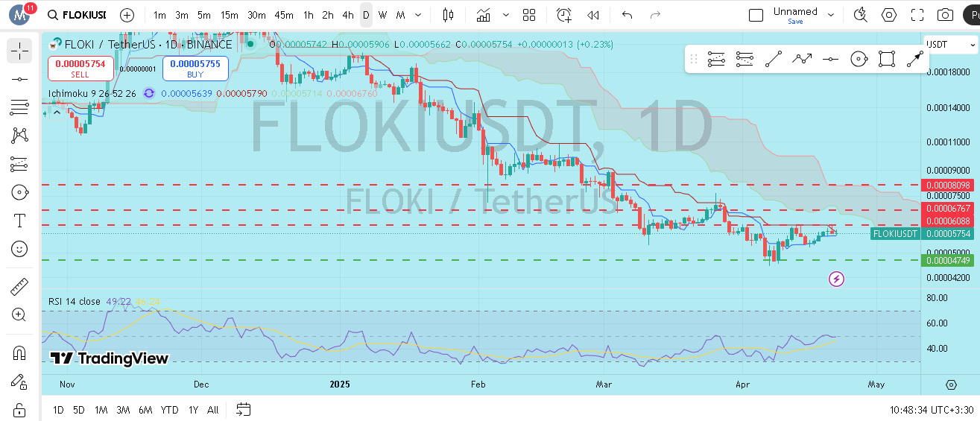Select the W weekly timeframe

[x=382, y=15]
